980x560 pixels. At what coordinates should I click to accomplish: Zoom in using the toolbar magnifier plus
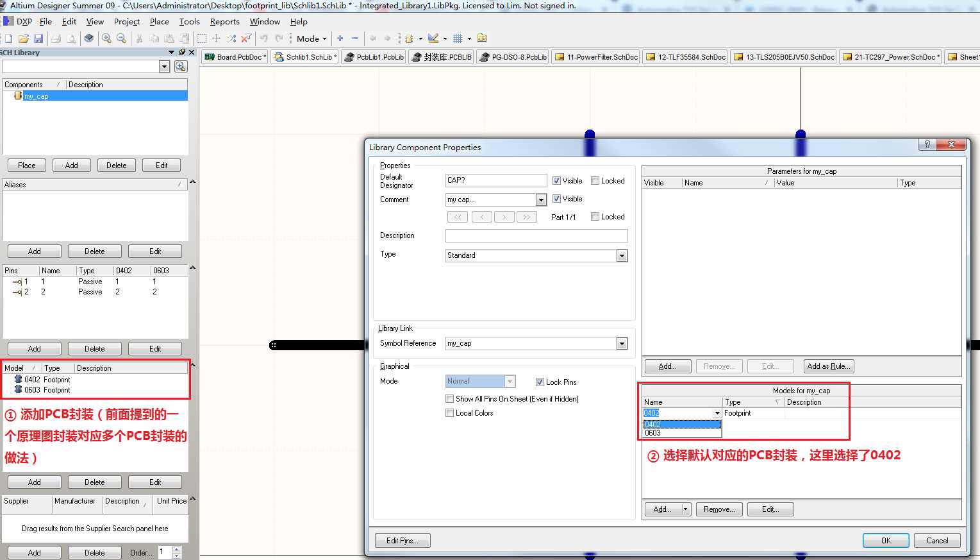pyautogui.click(x=106, y=38)
